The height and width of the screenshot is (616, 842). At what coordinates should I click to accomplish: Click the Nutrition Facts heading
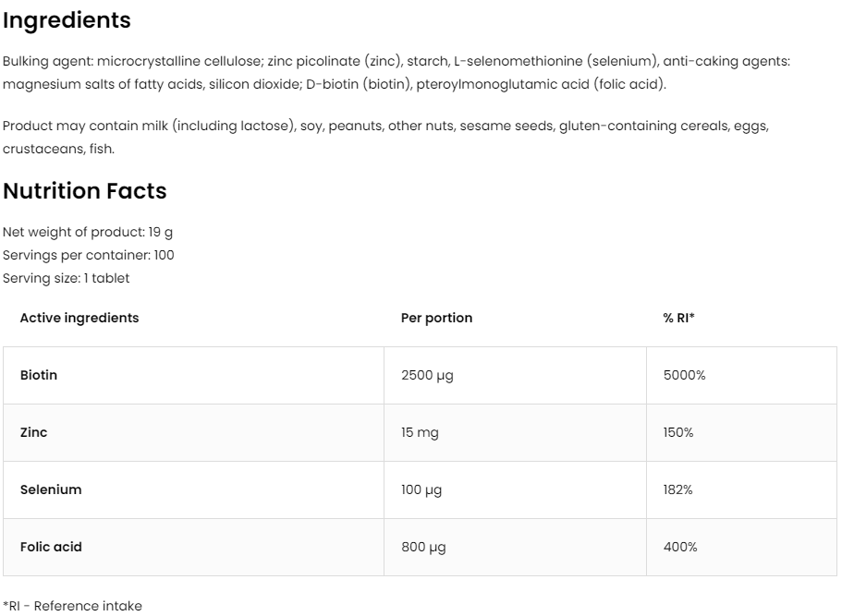tap(84, 191)
